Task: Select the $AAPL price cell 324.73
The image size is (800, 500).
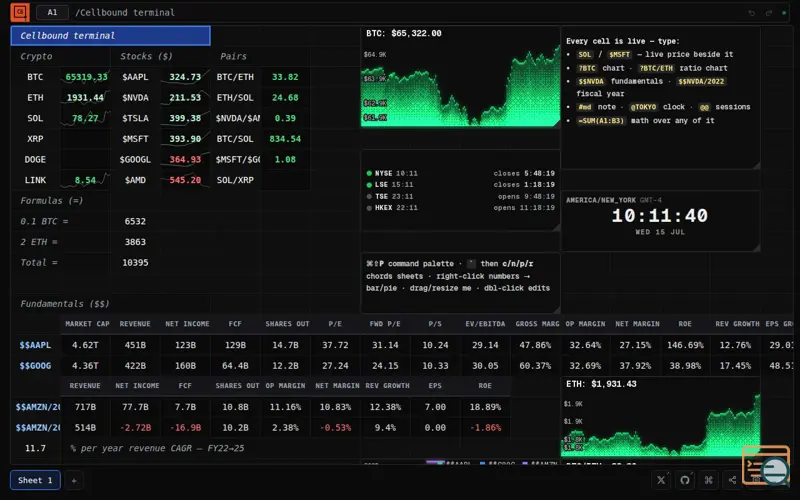Action: click(x=185, y=77)
